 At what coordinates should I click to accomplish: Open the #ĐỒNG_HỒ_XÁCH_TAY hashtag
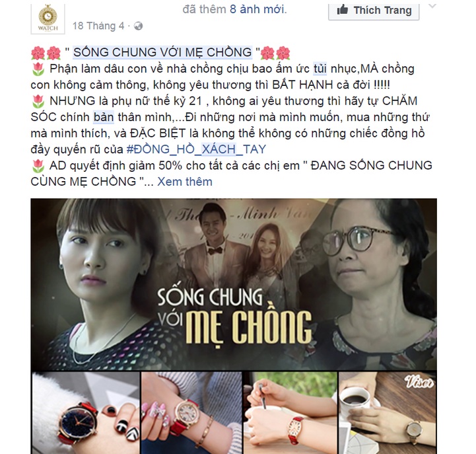tap(196, 149)
